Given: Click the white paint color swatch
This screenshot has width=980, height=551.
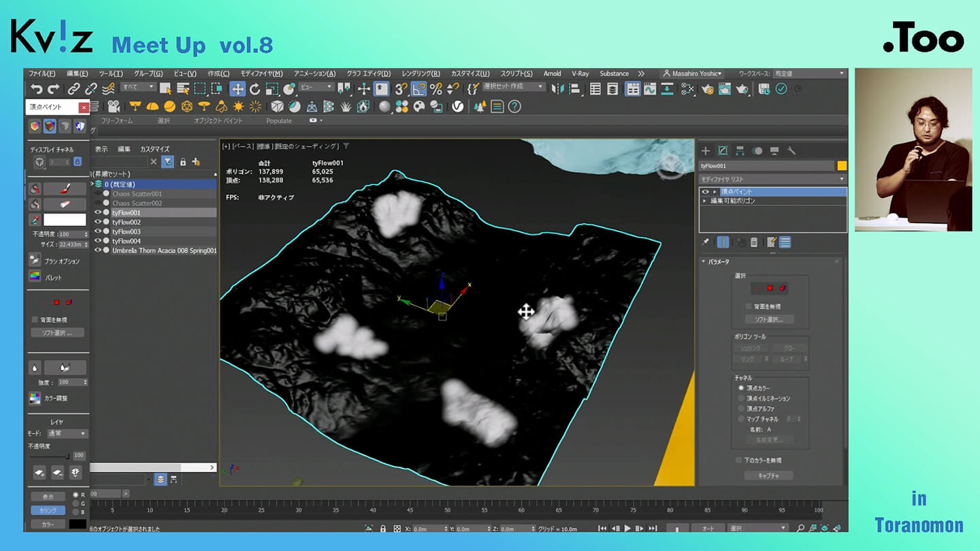Looking at the screenshot, I should [65, 220].
